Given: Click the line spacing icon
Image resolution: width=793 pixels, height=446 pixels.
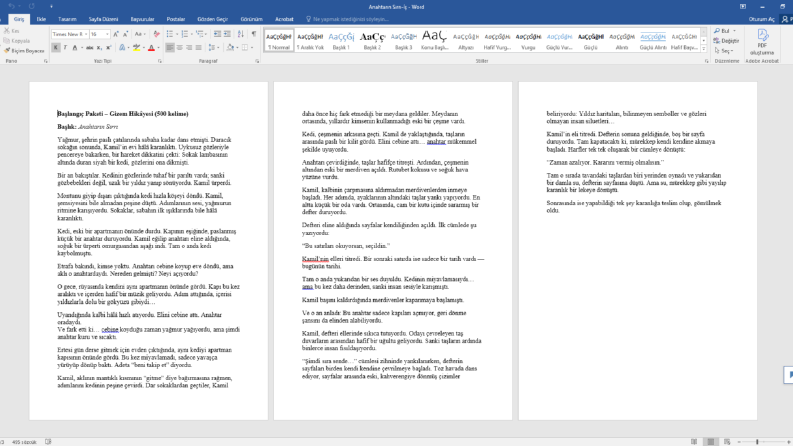Looking at the screenshot, I should pos(212,48).
